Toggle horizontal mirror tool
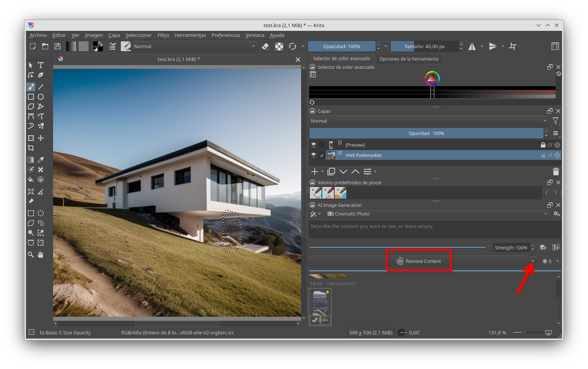 [x=472, y=46]
